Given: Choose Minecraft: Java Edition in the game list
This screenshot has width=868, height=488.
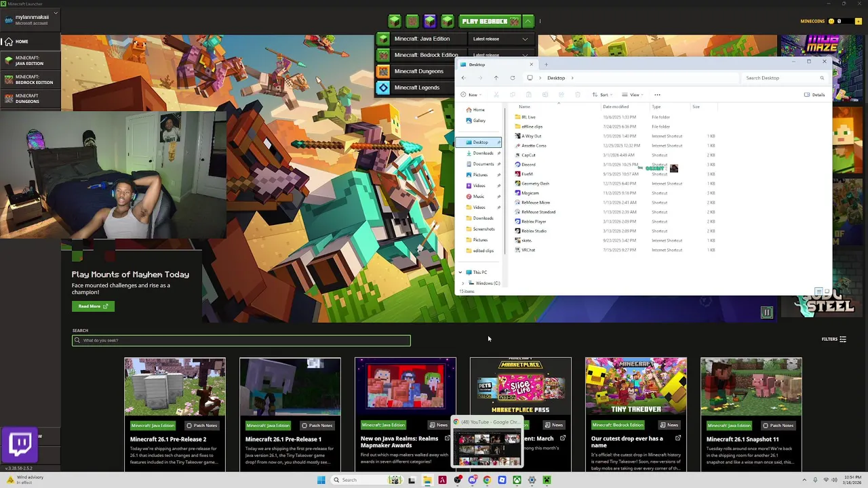Looking at the screenshot, I should 422,39.
